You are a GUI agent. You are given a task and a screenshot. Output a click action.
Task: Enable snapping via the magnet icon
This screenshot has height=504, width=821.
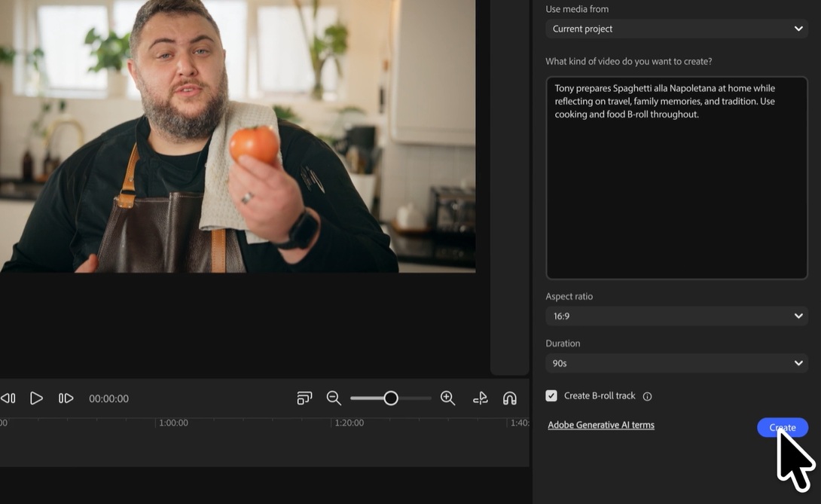[509, 398]
